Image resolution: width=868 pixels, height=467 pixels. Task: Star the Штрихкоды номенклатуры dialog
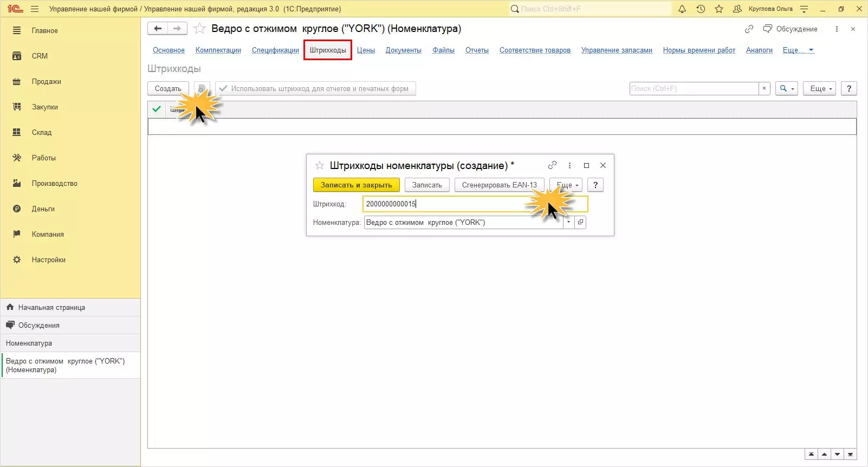click(x=320, y=166)
